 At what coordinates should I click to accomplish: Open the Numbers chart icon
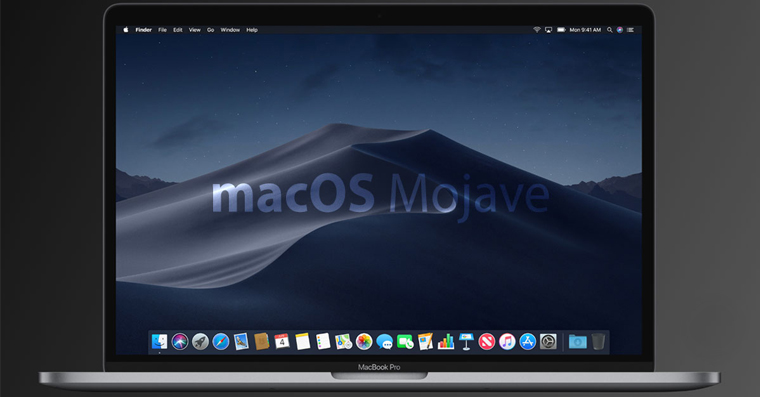click(x=446, y=341)
